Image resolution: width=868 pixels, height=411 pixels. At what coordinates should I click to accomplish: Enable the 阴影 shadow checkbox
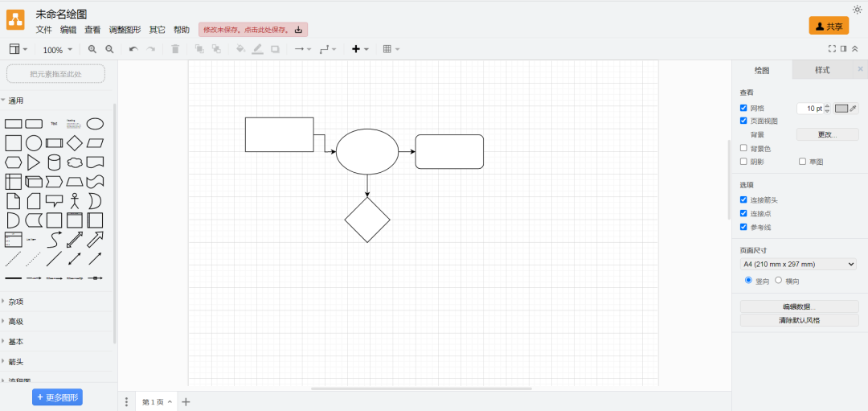[x=743, y=162]
